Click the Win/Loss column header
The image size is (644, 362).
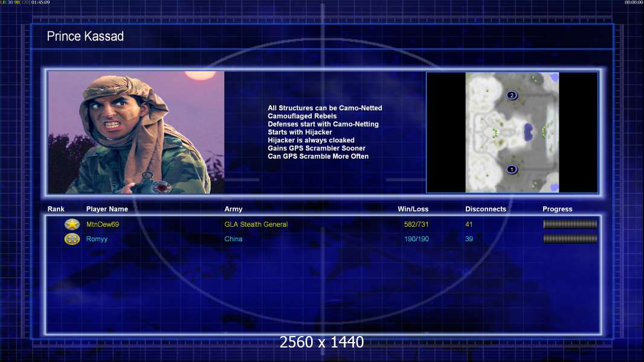tap(413, 209)
